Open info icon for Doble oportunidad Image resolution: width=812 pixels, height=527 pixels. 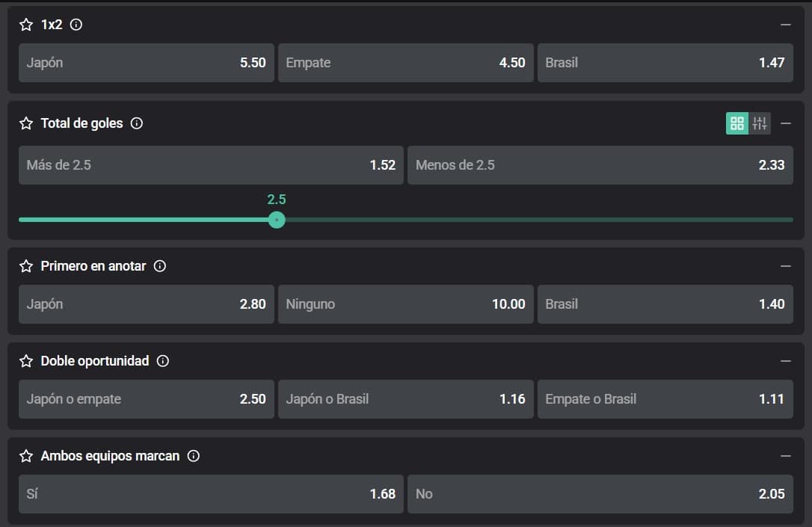pyautogui.click(x=163, y=361)
